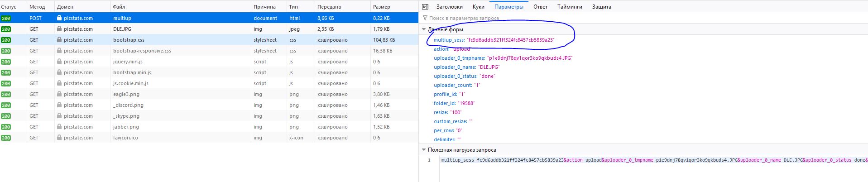Viewport: 868px width, 182px height.
Task: Click the lock icon beside DLE.JPG row
Action: (x=59, y=29)
